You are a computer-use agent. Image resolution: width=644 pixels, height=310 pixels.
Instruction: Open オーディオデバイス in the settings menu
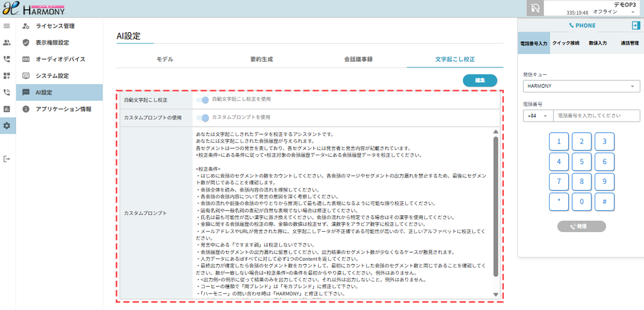60,59
